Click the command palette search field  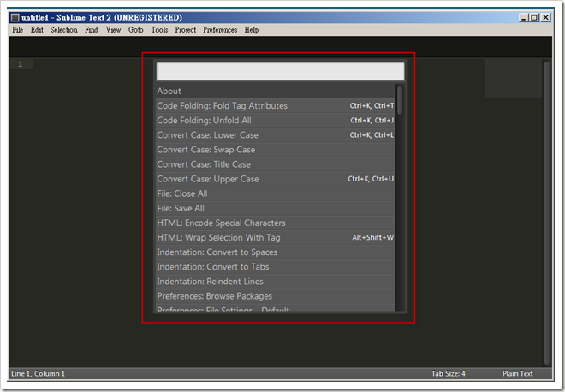coord(280,71)
